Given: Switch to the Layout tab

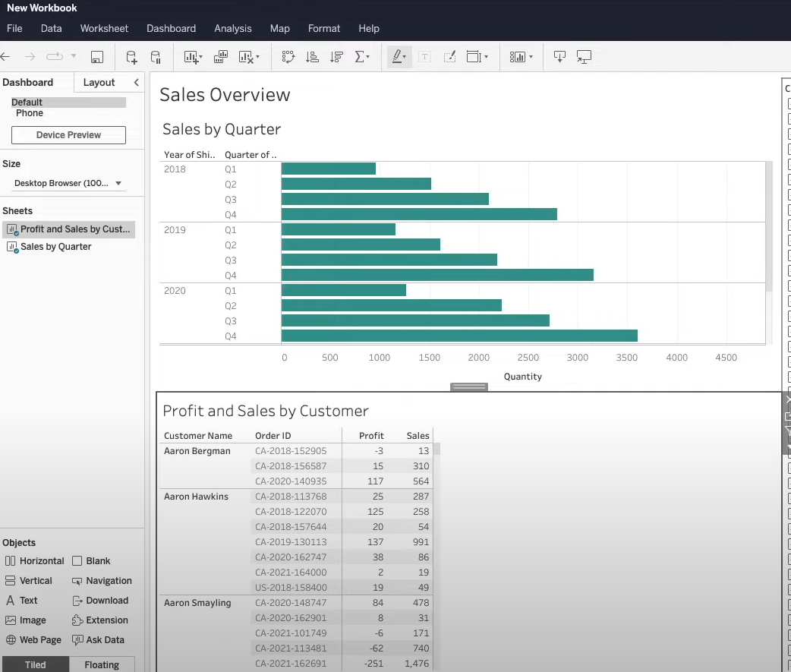Looking at the screenshot, I should [99, 82].
